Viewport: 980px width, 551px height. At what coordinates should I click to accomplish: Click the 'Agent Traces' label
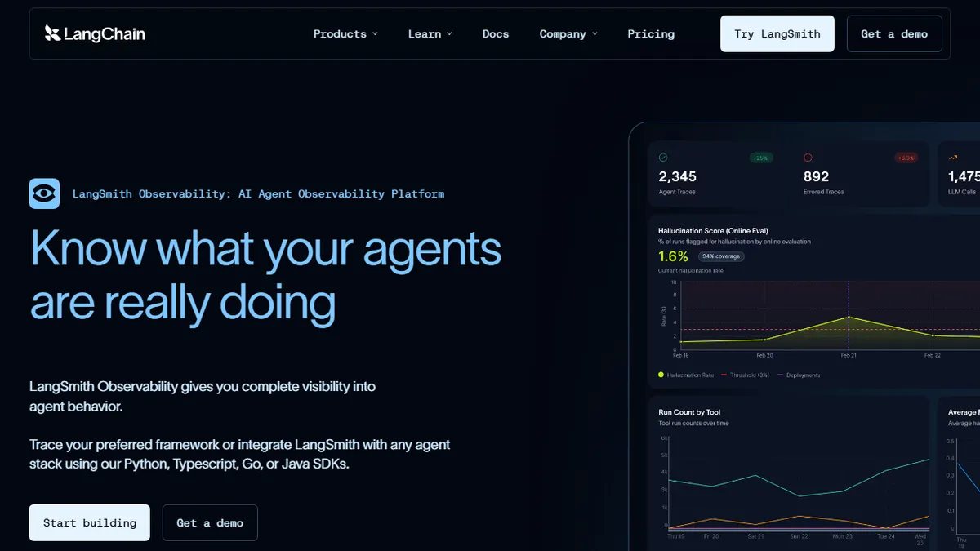pos(677,192)
